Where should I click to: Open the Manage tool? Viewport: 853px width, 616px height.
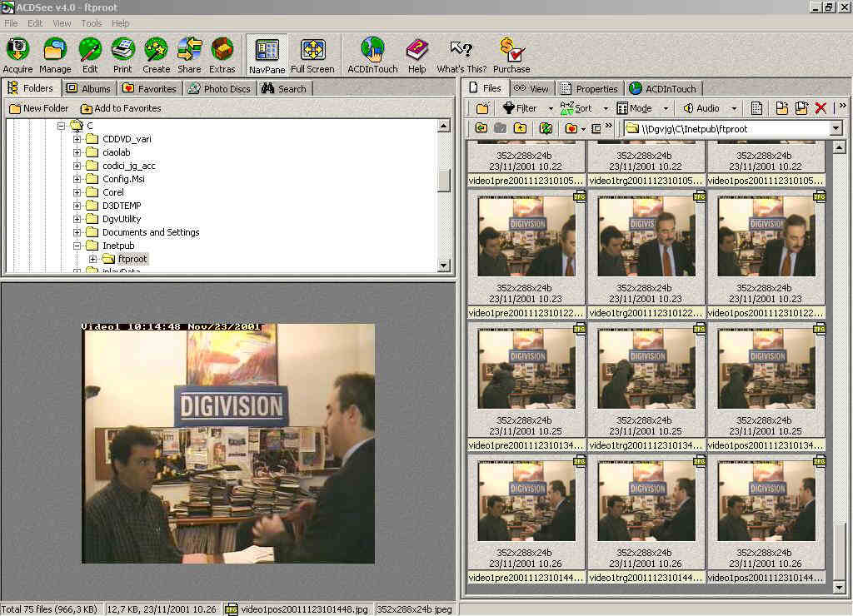click(x=55, y=55)
